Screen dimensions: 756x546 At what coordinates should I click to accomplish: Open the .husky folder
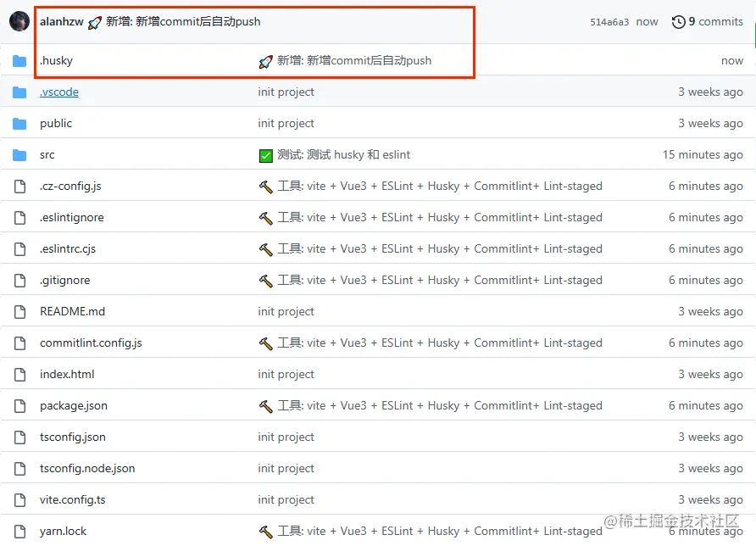point(57,60)
